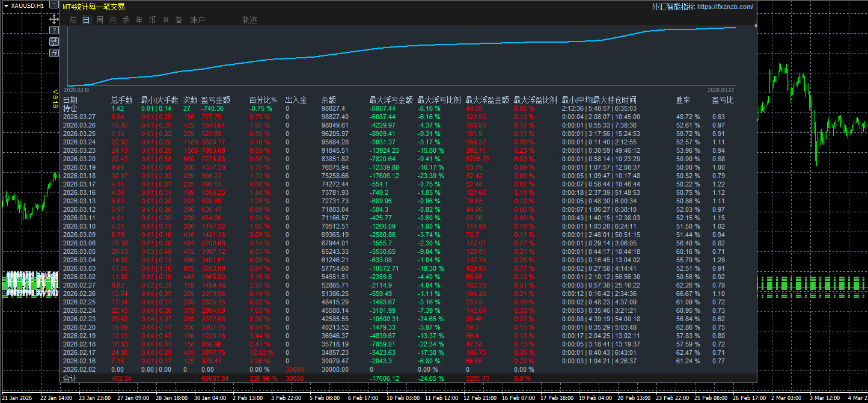Click the 余额 column header
868x403 pixels.
point(329,100)
